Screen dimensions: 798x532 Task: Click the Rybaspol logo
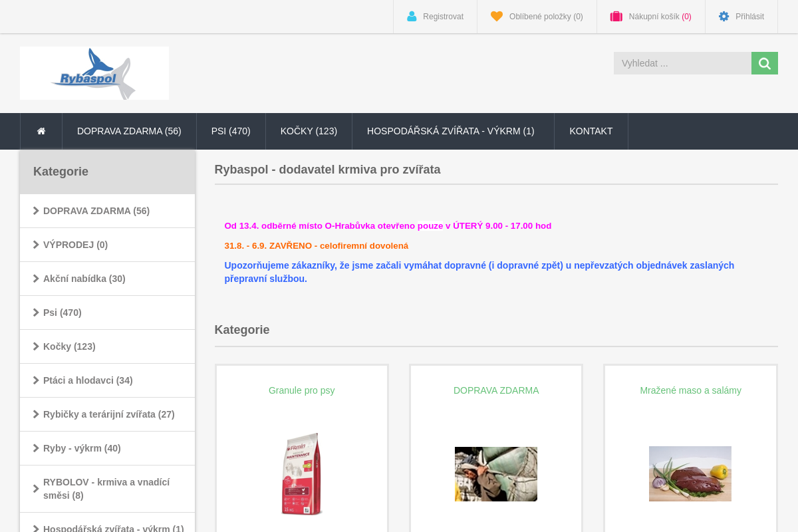coord(94,73)
